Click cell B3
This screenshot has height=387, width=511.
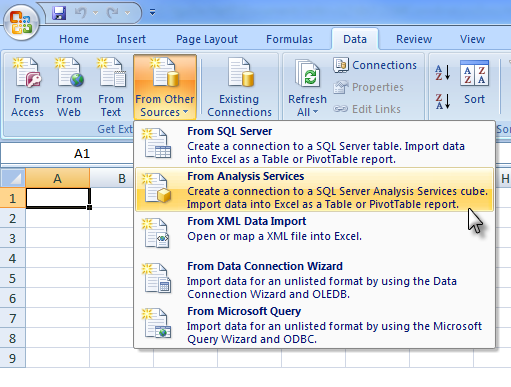112,238
